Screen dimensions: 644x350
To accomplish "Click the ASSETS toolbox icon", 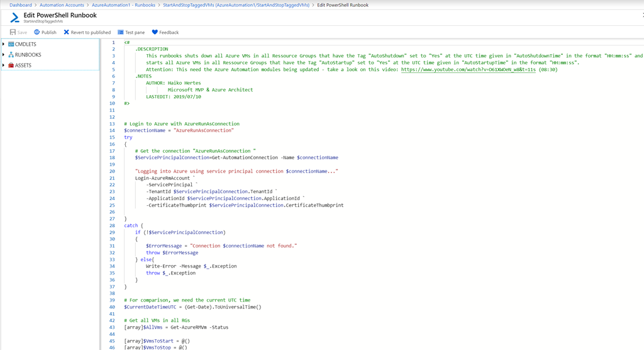I will [11, 65].
